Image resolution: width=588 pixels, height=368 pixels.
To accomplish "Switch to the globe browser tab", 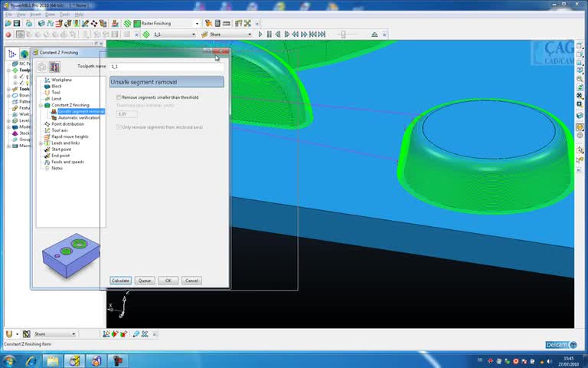I will [24, 54].
